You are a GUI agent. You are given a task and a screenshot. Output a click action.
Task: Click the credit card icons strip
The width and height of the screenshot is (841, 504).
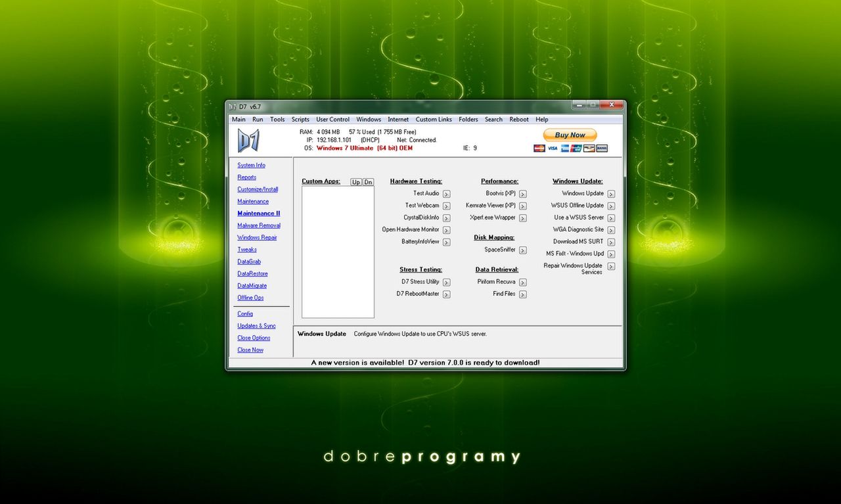[570, 149]
